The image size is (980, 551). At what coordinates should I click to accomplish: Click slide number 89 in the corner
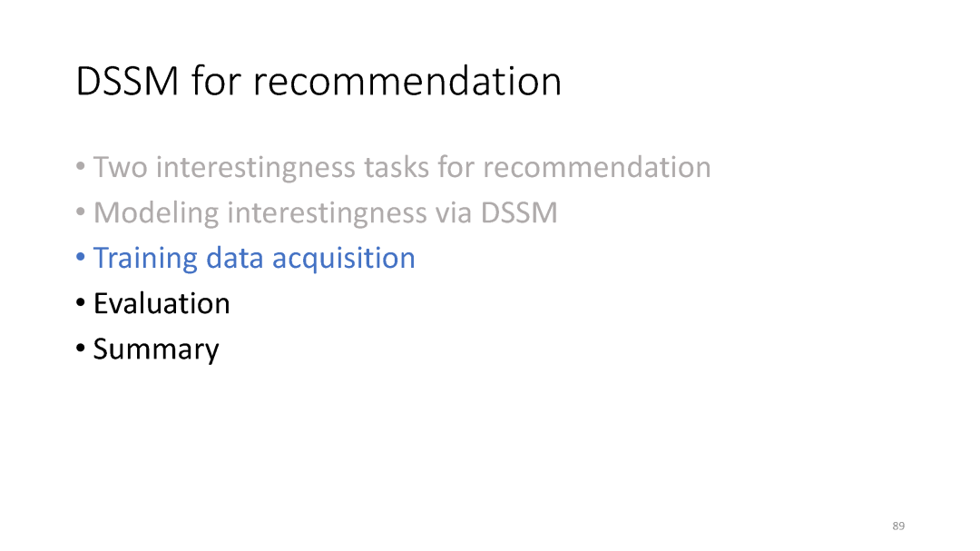coord(898,526)
